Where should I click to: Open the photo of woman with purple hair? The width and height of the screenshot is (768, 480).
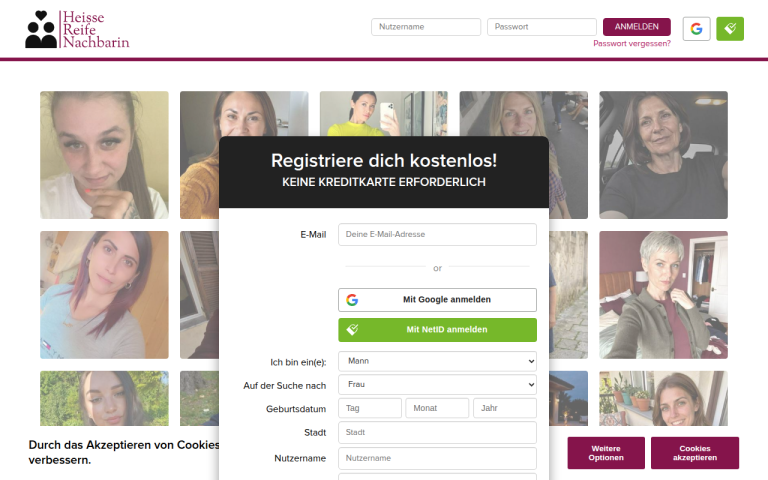(104, 295)
